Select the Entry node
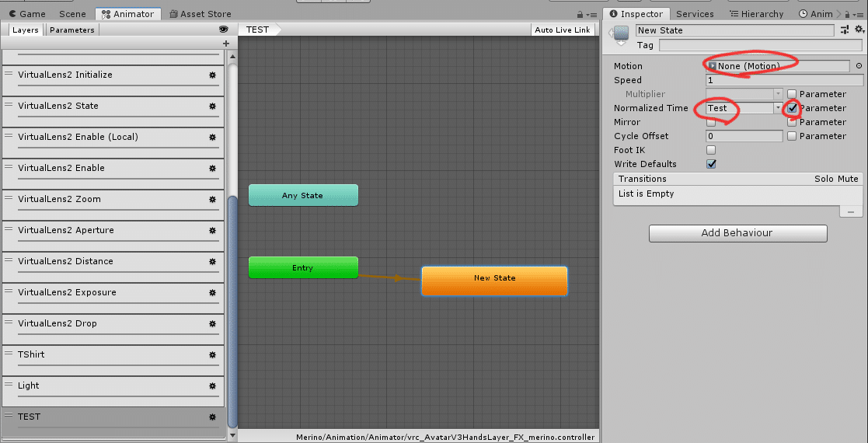Viewport: 868px width, 443px height. click(x=303, y=268)
